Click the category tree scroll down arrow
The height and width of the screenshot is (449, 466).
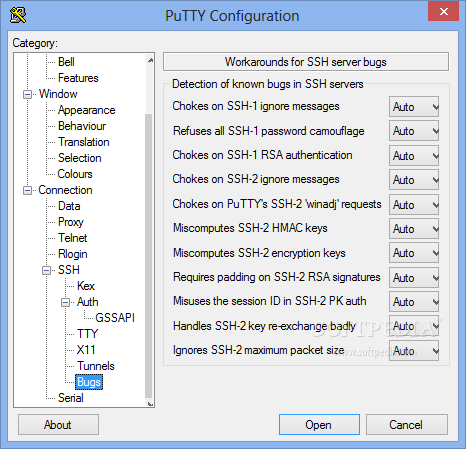coord(150,404)
